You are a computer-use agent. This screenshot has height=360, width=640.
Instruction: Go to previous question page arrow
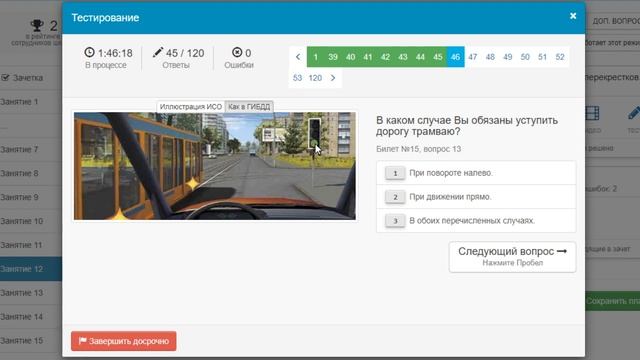pyautogui.click(x=298, y=57)
